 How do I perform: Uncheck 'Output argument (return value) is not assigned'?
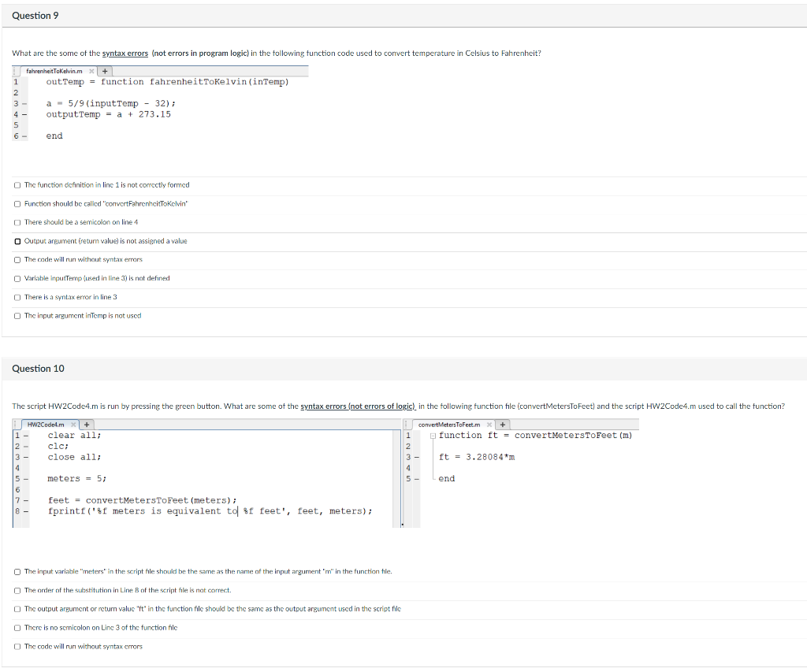[x=17, y=240]
